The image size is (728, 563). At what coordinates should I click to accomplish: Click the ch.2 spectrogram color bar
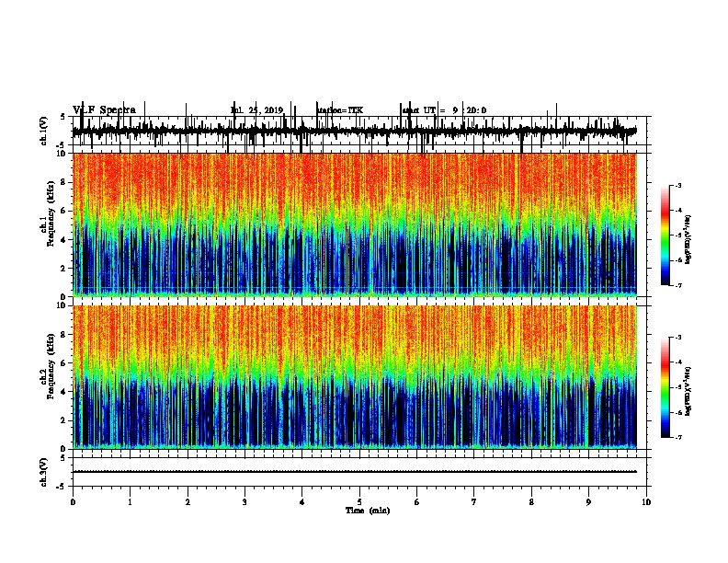coord(665,387)
